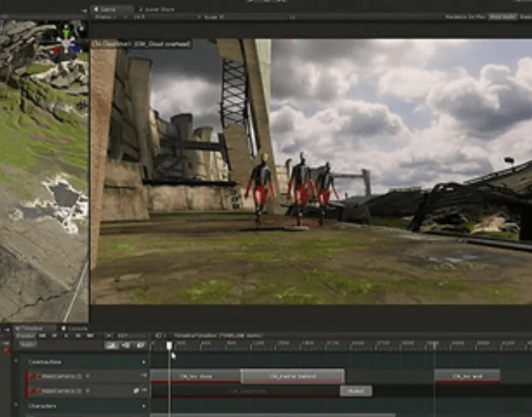
Task: Open the Cinemachine group options arrow
Action: click(144, 362)
